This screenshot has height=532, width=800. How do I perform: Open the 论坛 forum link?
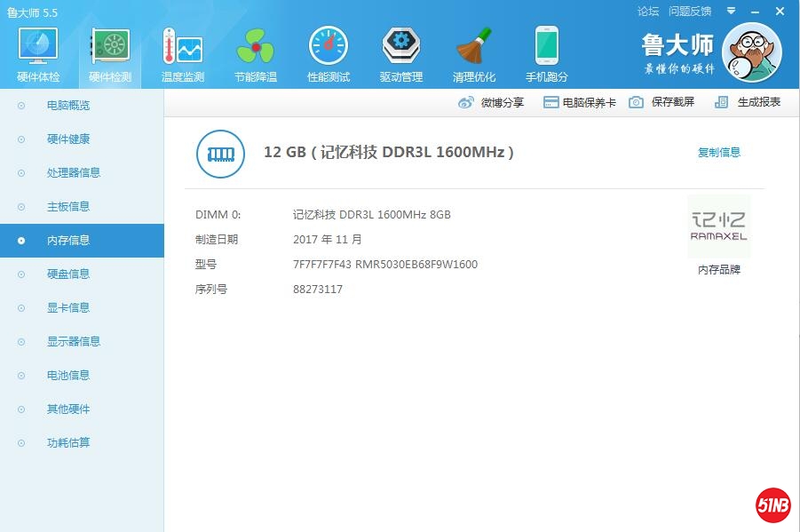tap(648, 12)
